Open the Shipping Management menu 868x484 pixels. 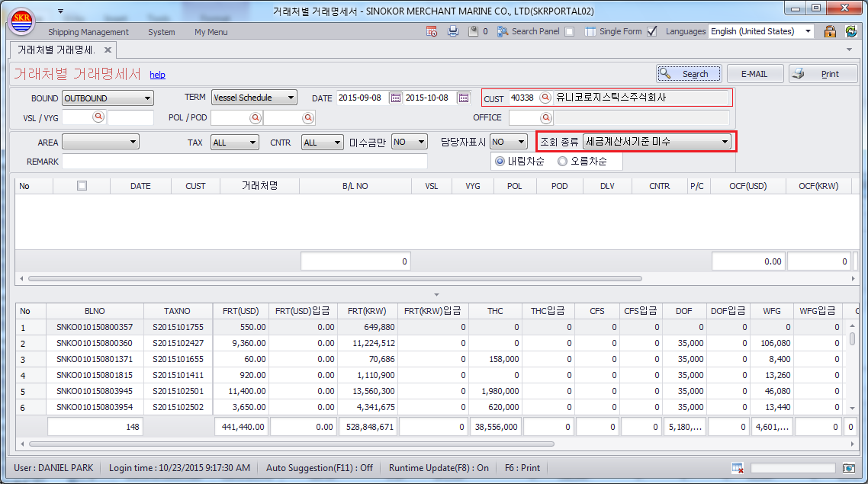point(88,32)
